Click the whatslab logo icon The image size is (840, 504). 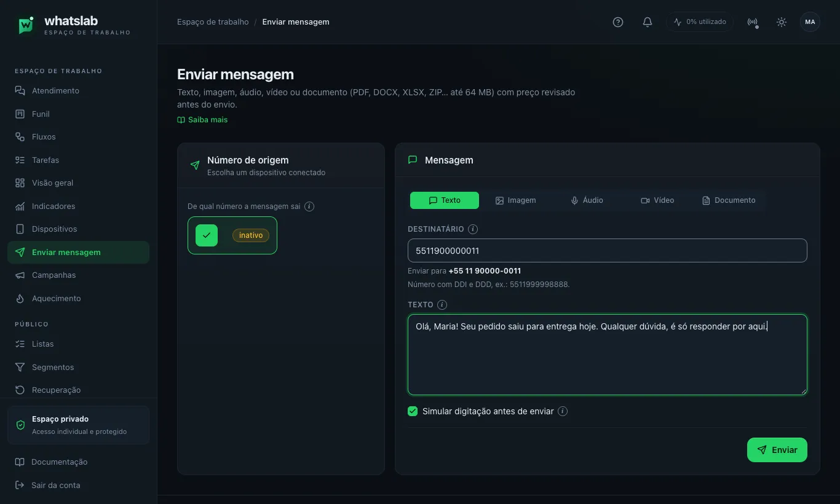pos(26,25)
